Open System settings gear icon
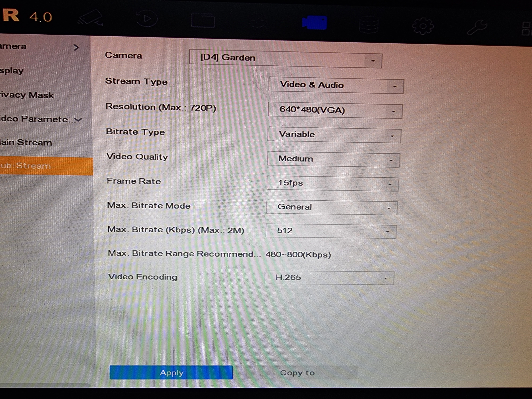The height and width of the screenshot is (399, 532). [x=423, y=26]
